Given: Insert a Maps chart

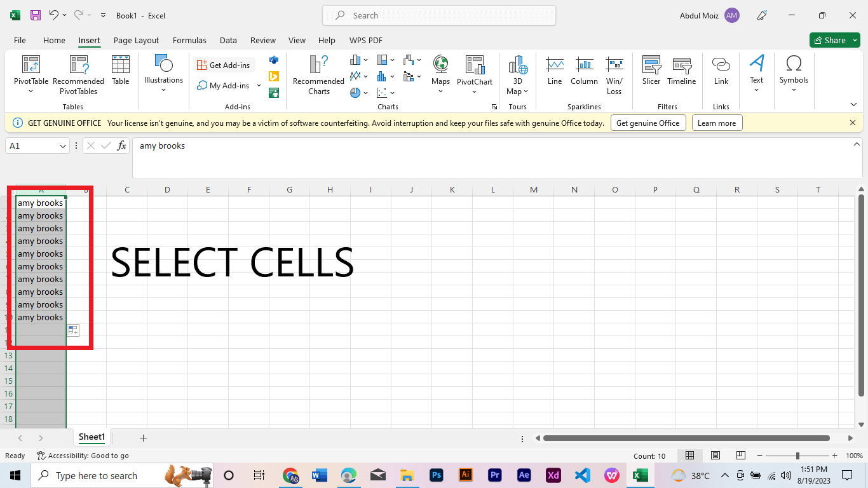Looking at the screenshot, I should coord(440,70).
